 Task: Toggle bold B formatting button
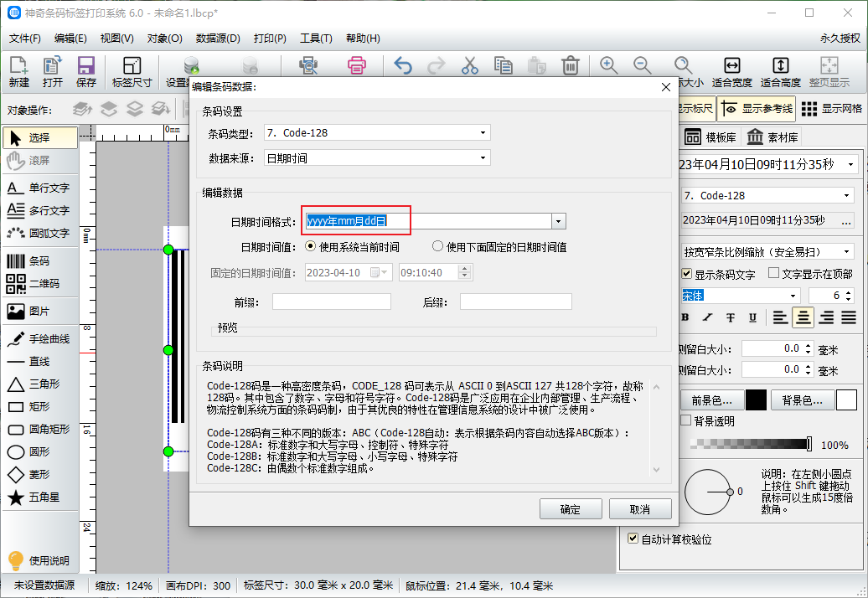point(686,317)
